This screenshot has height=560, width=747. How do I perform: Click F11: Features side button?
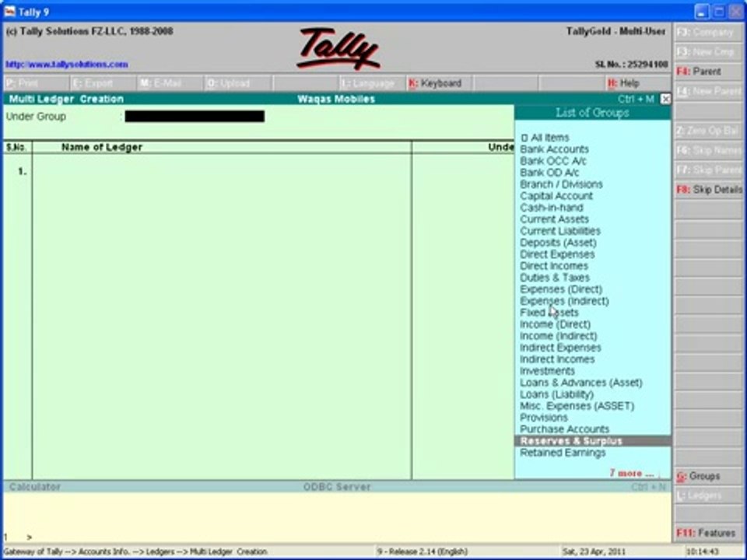(x=709, y=533)
